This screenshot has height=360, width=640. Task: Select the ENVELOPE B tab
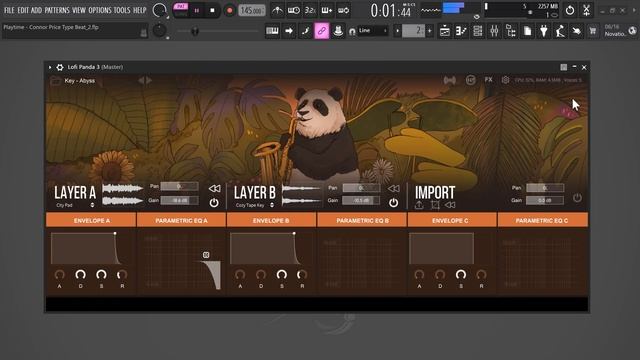(x=271, y=220)
